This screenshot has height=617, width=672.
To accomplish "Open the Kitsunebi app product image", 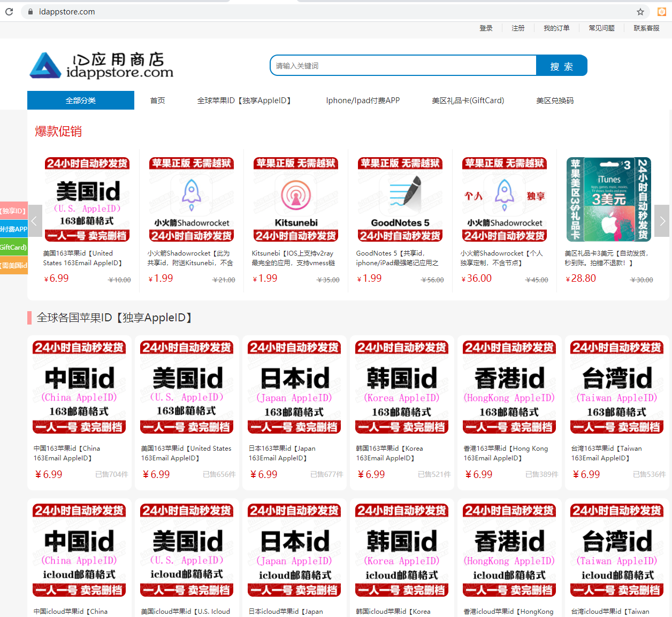I will 296,199.
